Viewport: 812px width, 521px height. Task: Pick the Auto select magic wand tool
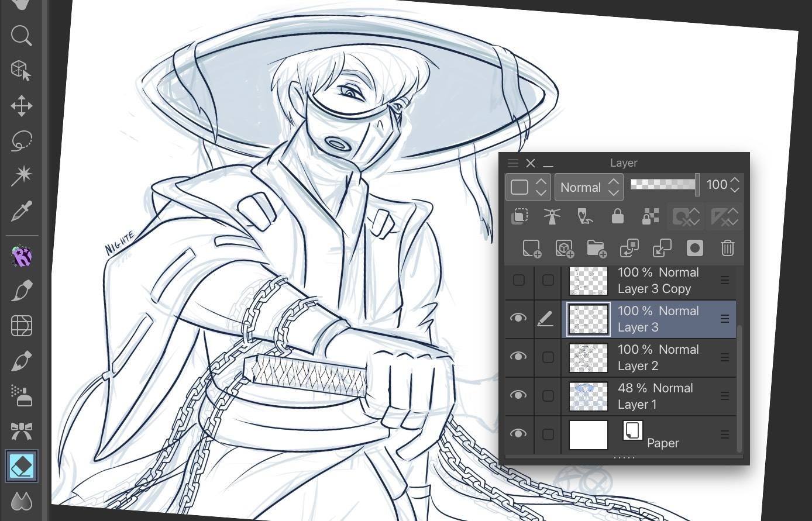21,176
